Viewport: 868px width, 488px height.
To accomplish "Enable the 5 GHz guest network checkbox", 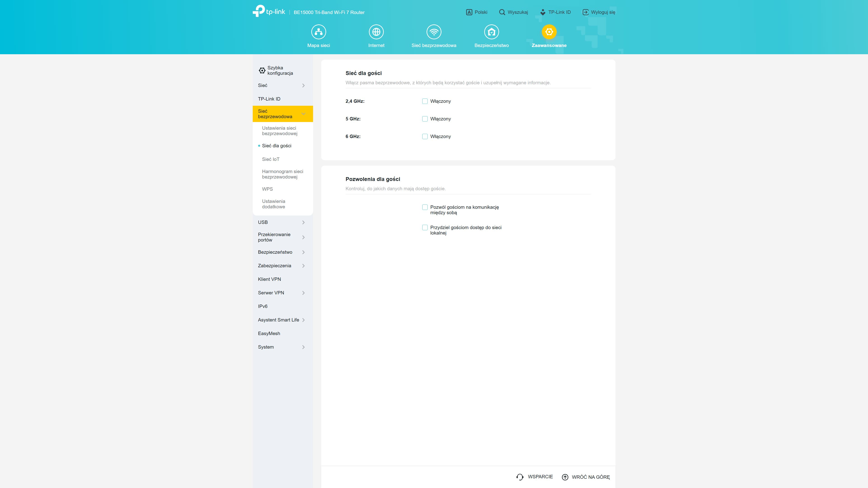I will pos(425,119).
